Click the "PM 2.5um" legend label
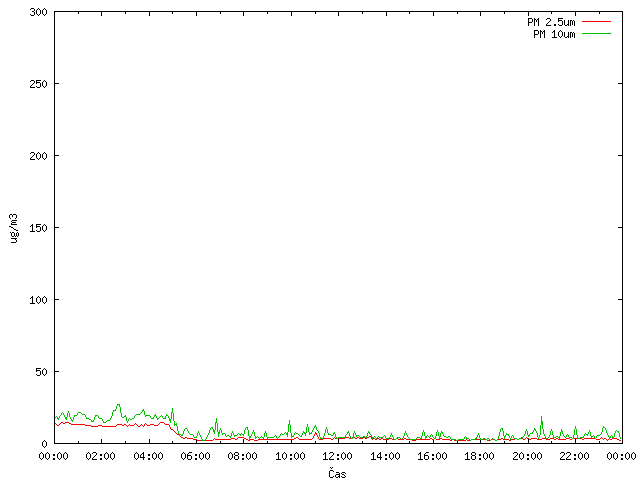 click(551, 22)
